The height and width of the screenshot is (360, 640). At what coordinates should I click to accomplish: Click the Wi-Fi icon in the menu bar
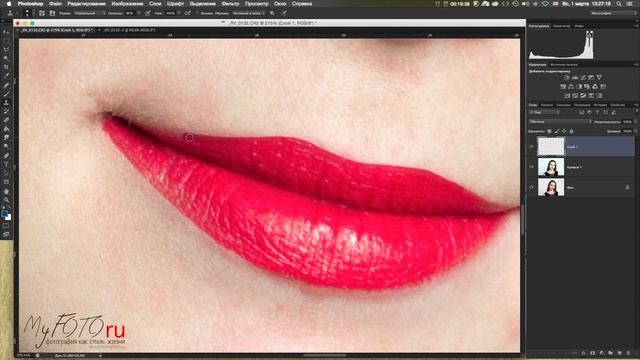(545, 4)
